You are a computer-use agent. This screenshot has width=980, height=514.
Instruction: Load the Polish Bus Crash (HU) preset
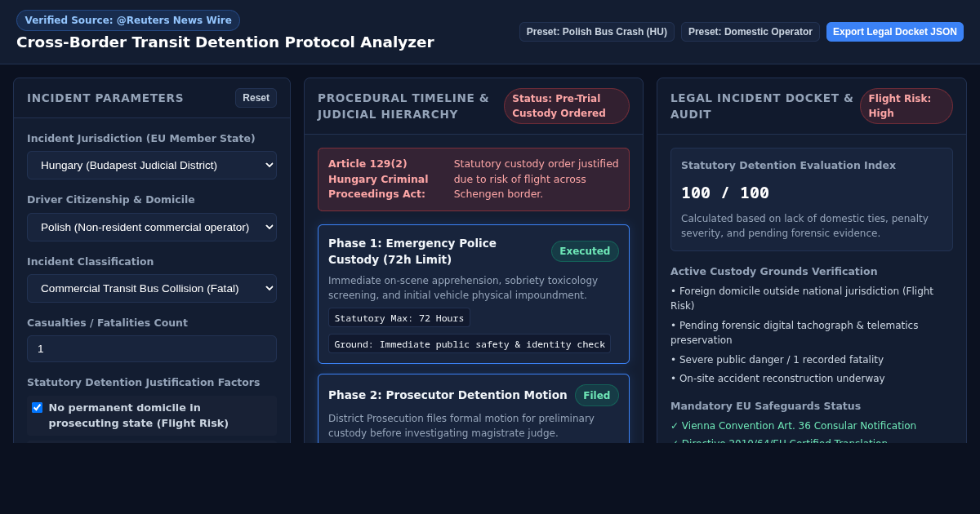click(x=597, y=32)
